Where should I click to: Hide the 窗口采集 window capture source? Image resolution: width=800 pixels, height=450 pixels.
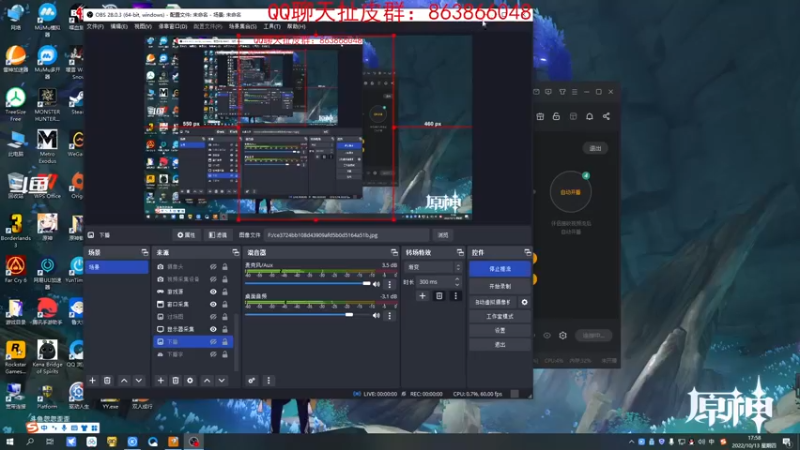click(x=213, y=305)
